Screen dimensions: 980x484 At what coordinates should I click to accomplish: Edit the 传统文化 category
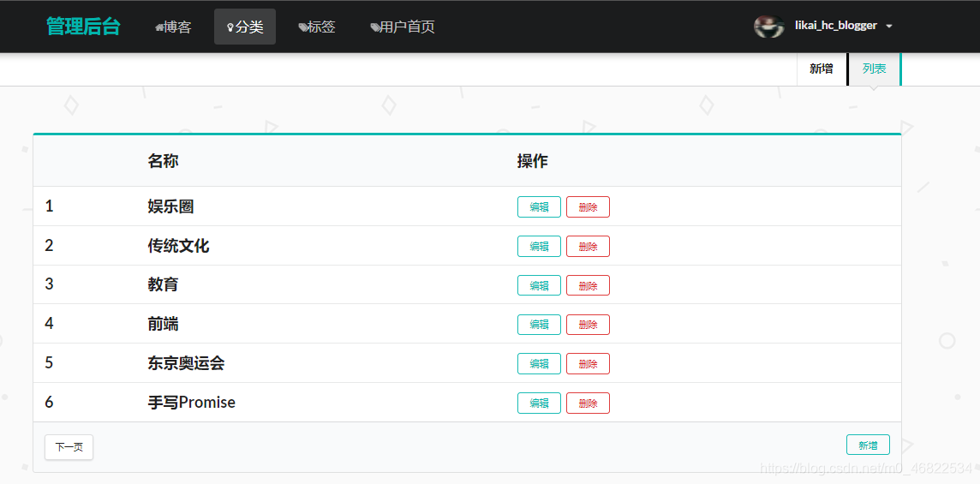coord(540,247)
